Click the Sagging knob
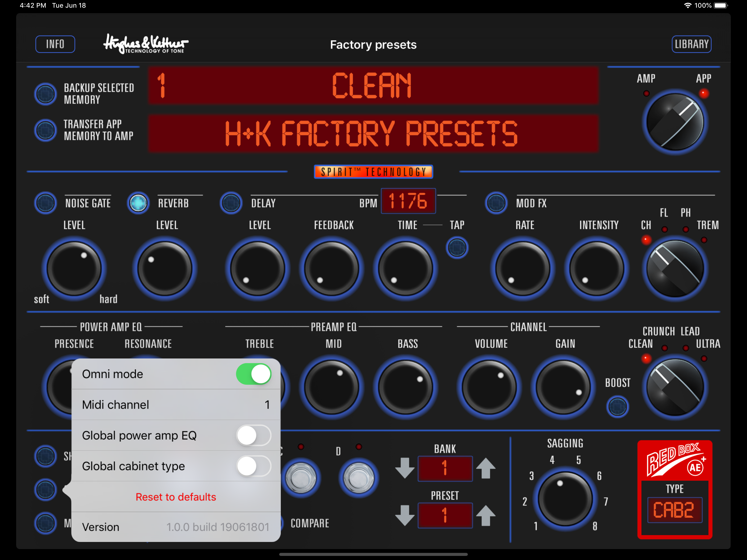Viewport: 747px width, 560px height. pyautogui.click(x=565, y=499)
